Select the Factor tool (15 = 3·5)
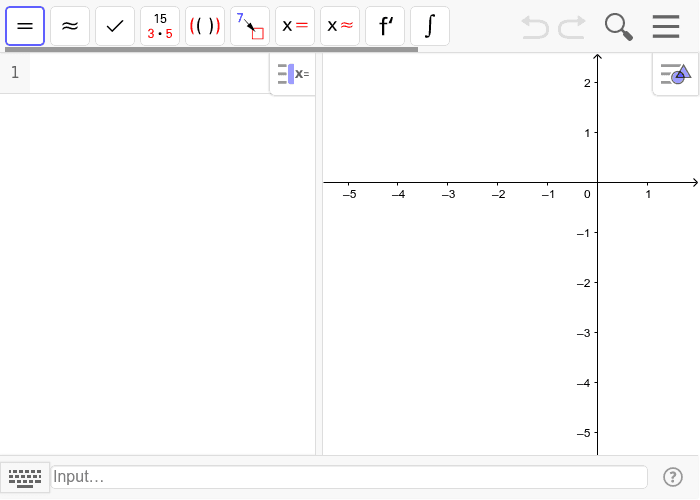Image resolution: width=700 pixels, height=500 pixels. (160, 26)
